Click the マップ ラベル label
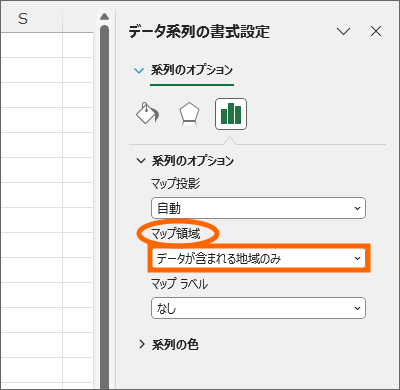Image resolution: width=400 pixels, height=390 pixels. click(x=179, y=284)
